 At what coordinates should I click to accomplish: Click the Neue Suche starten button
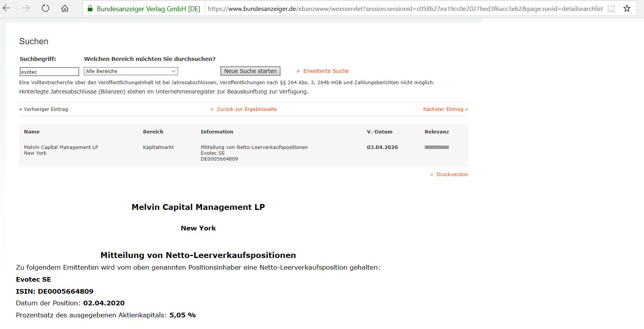click(251, 71)
